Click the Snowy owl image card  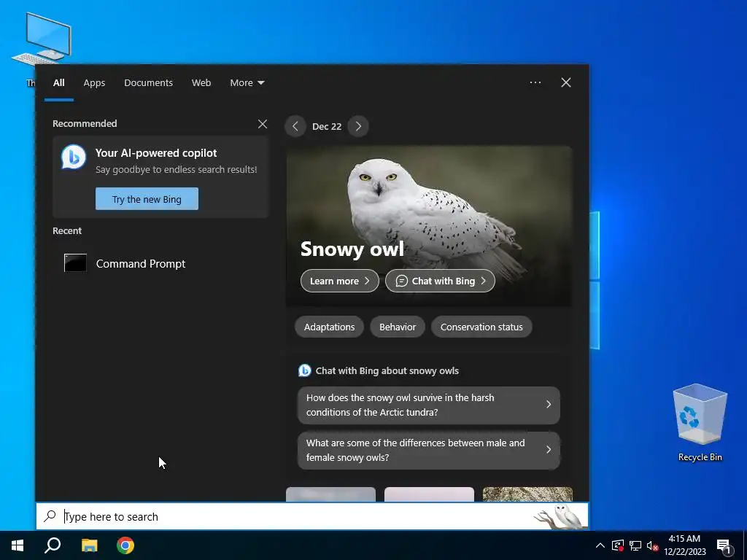tap(429, 225)
